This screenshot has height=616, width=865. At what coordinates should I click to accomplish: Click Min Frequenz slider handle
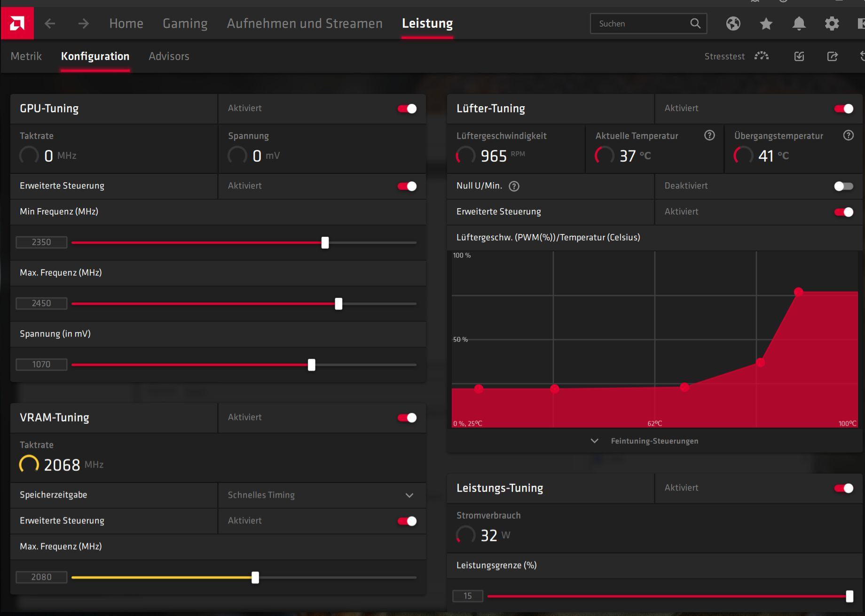click(x=325, y=242)
